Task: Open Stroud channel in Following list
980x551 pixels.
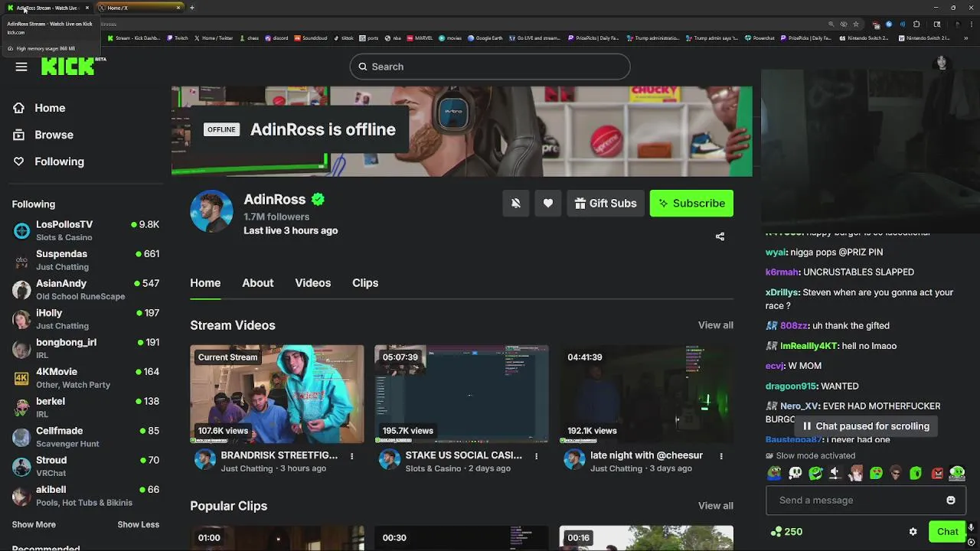Action: pos(86,466)
